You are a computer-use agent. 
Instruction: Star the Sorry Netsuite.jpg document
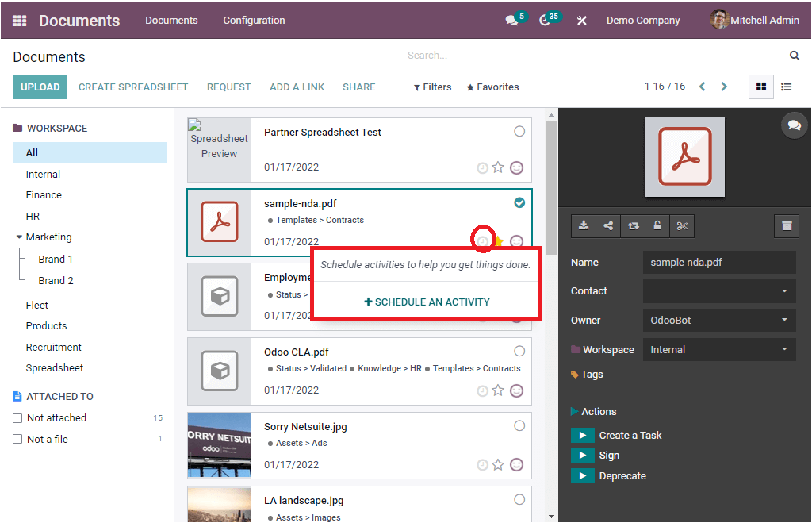[x=498, y=464]
